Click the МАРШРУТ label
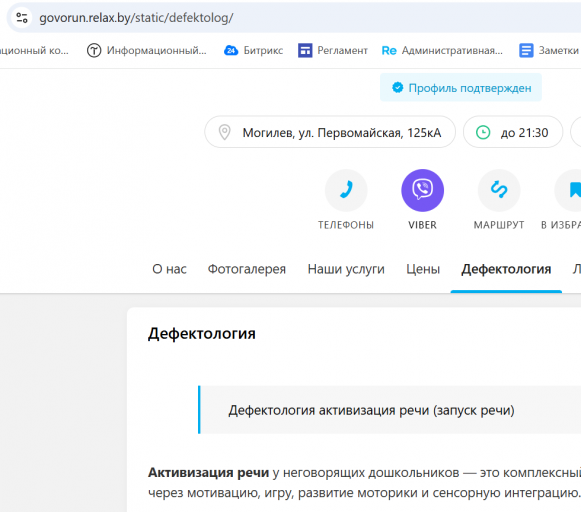 pyautogui.click(x=499, y=225)
